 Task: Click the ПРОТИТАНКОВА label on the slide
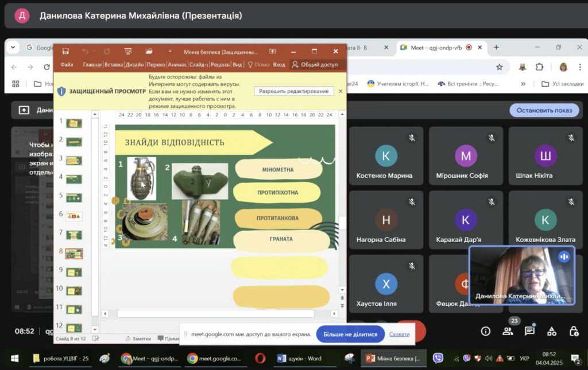point(277,218)
